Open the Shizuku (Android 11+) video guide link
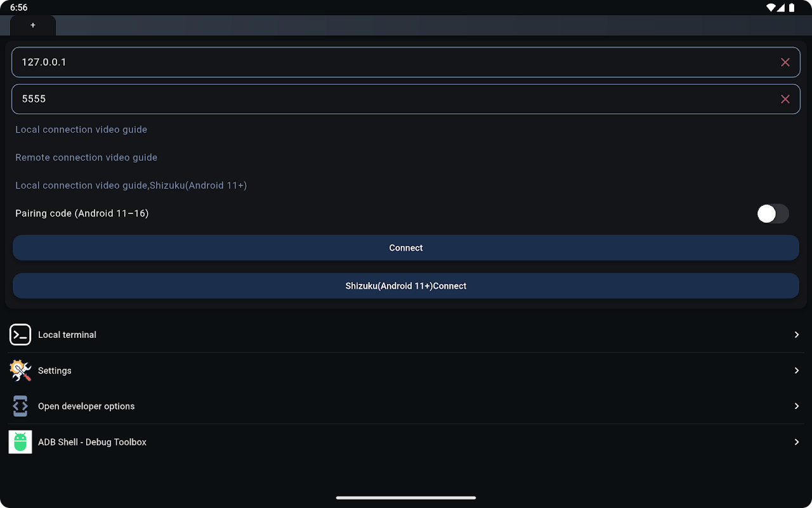This screenshot has width=812, height=508. [131, 185]
